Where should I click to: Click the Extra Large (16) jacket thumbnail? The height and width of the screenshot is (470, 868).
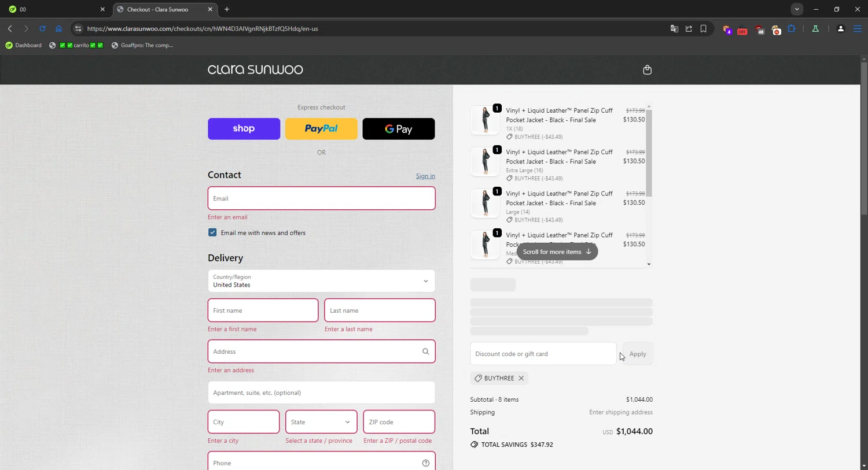[x=485, y=161]
